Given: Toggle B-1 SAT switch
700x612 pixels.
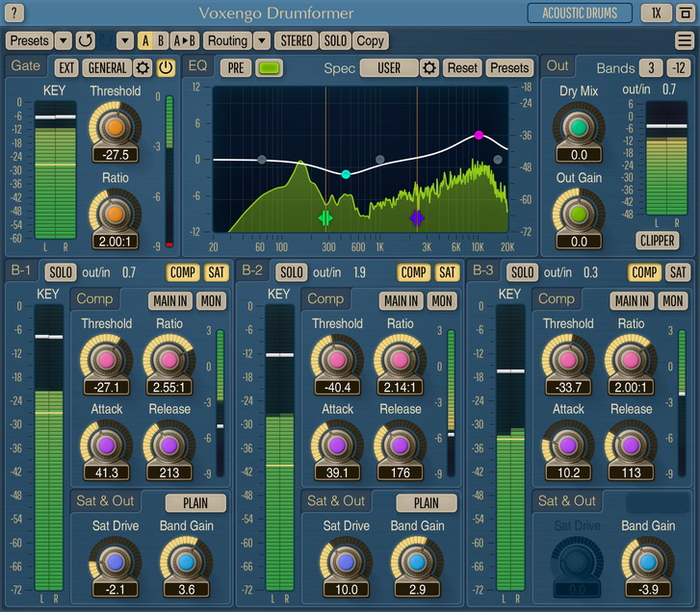Looking at the screenshot, I should 216,272.
